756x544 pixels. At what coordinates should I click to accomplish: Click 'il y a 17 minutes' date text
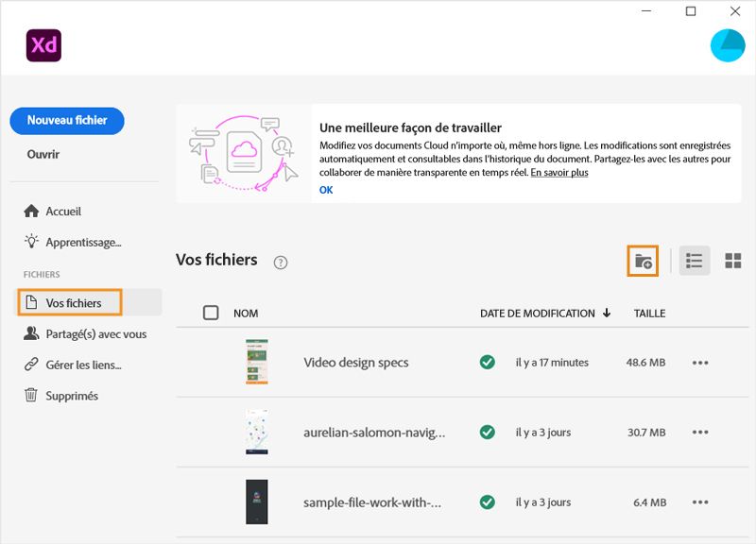coord(552,363)
